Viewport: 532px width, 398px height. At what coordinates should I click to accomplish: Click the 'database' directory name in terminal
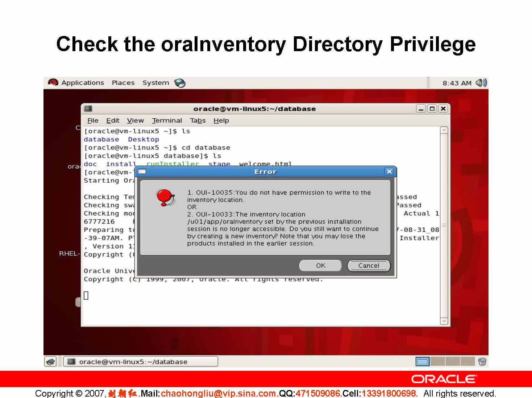click(101, 139)
